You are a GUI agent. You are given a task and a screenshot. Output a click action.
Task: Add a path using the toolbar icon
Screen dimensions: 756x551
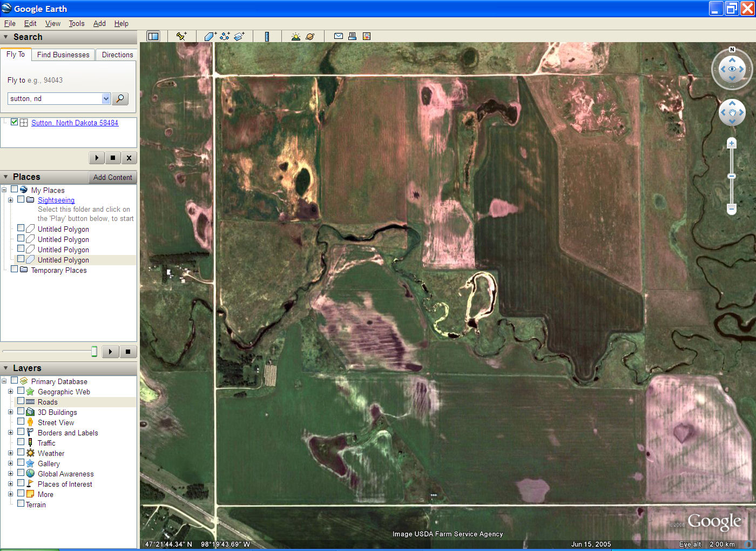pyautogui.click(x=225, y=36)
